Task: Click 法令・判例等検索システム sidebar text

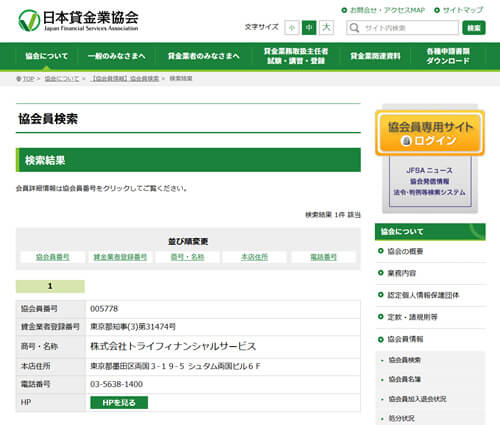Action: tap(429, 192)
